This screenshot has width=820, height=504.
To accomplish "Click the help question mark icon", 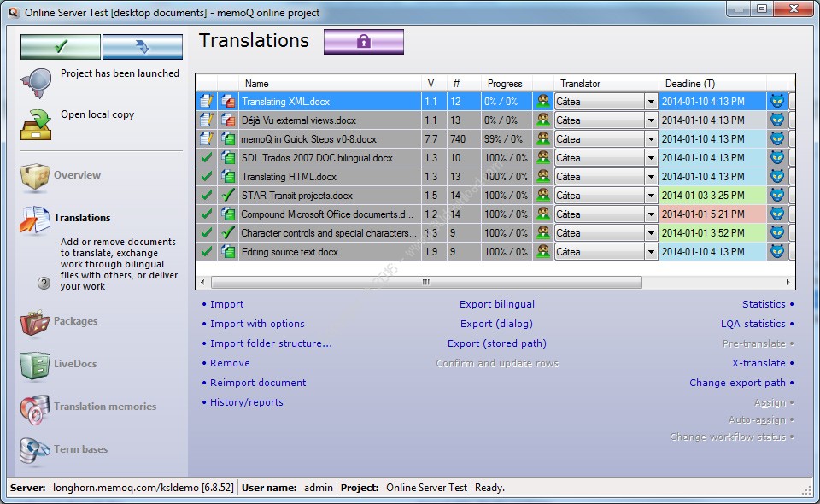I will tap(44, 283).
